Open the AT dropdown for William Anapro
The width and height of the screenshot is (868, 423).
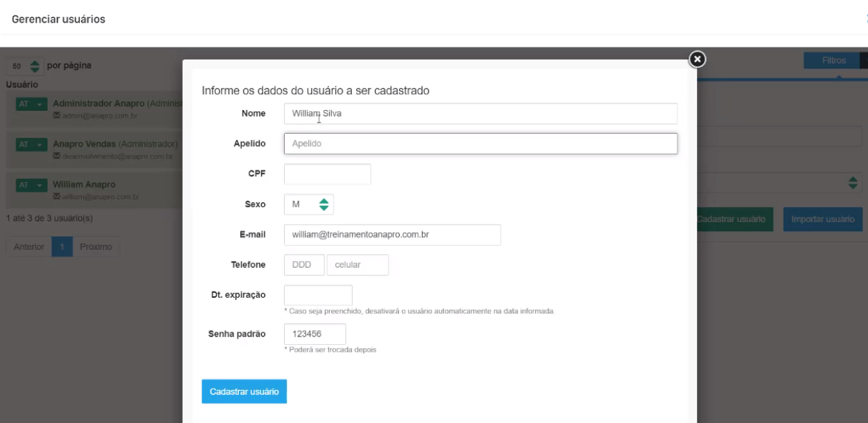31,186
